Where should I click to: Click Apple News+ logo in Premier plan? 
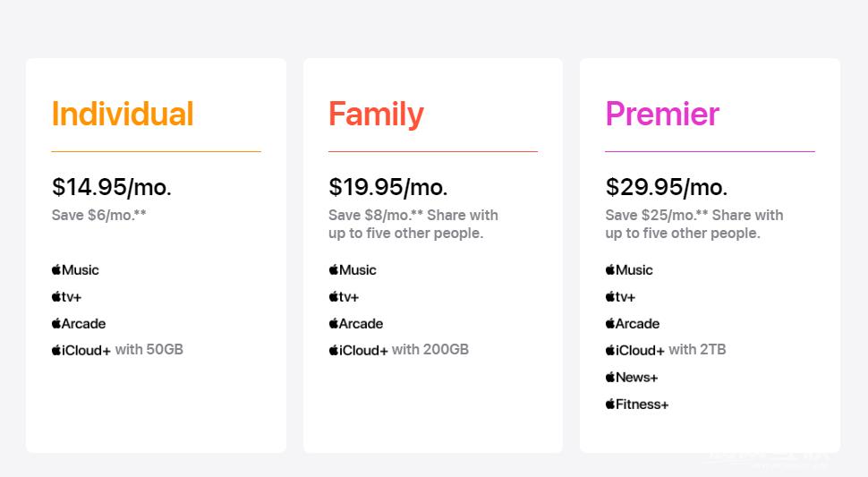(631, 378)
